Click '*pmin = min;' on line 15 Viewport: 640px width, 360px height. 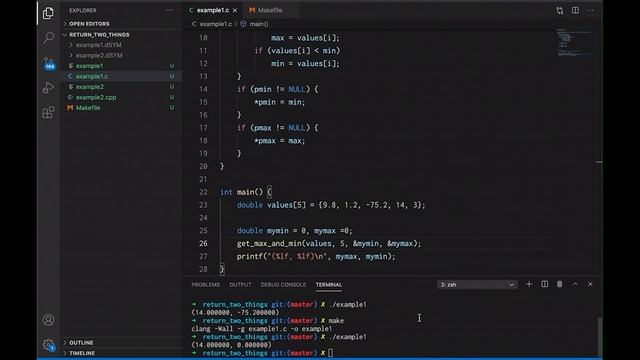tap(280, 102)
